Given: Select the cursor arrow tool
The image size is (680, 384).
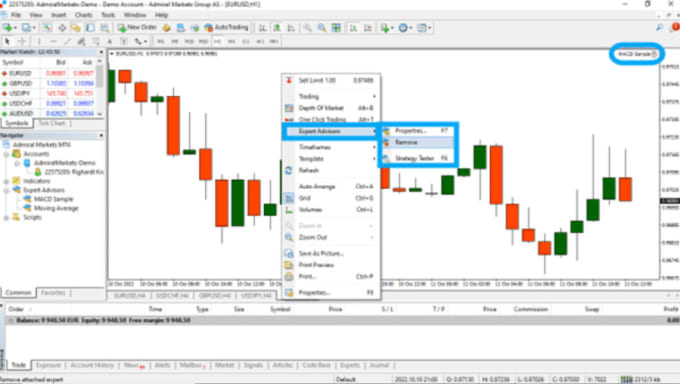Looking at the screenshot, I should [7, 41].
